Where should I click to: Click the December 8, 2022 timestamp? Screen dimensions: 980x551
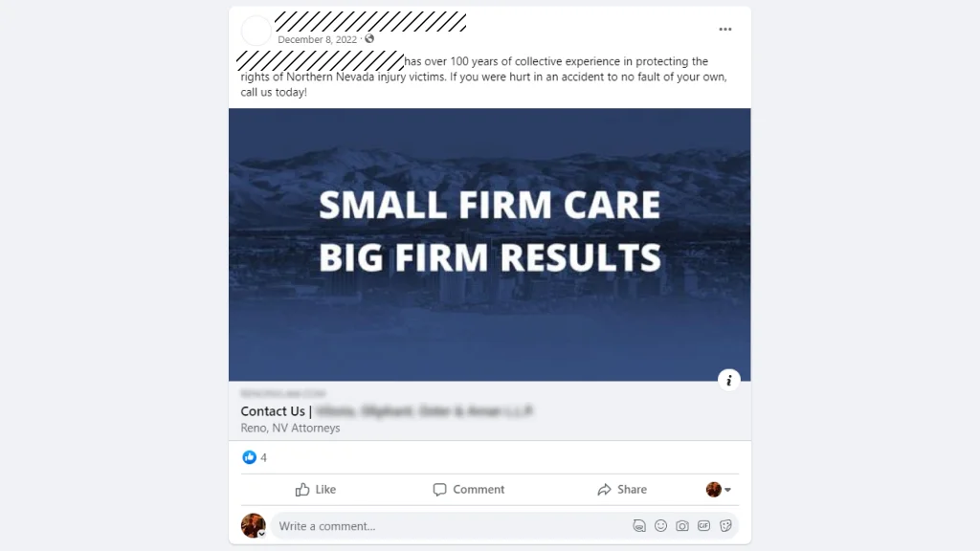coord(317,39)
